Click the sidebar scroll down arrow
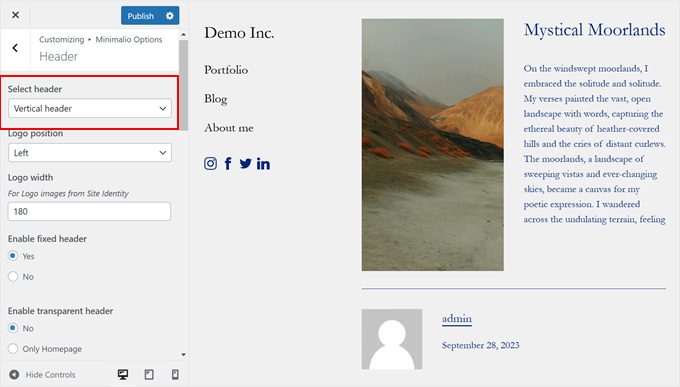 point(183,354)
